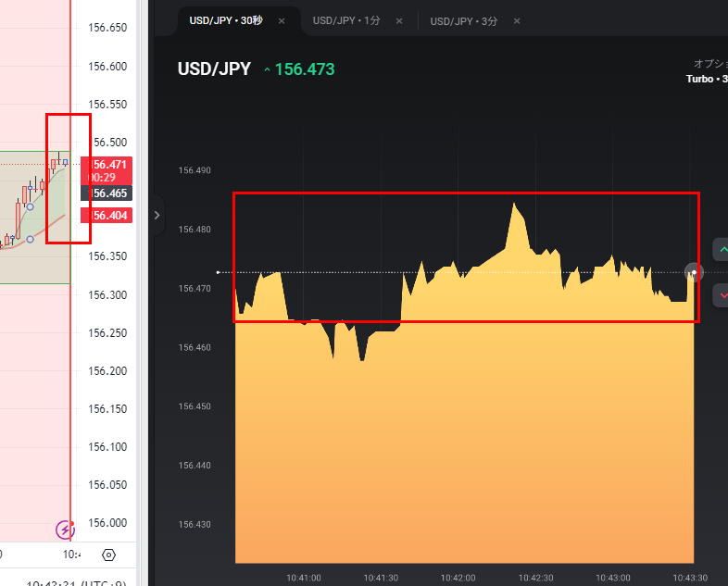The height and width of the screenshot is (586, 728).
Task: Click the red 156.404 price label
Action: point(109,215)
